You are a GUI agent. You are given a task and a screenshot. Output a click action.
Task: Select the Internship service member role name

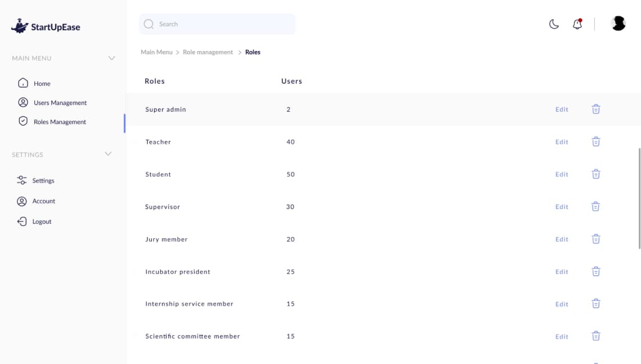(189, 303)
